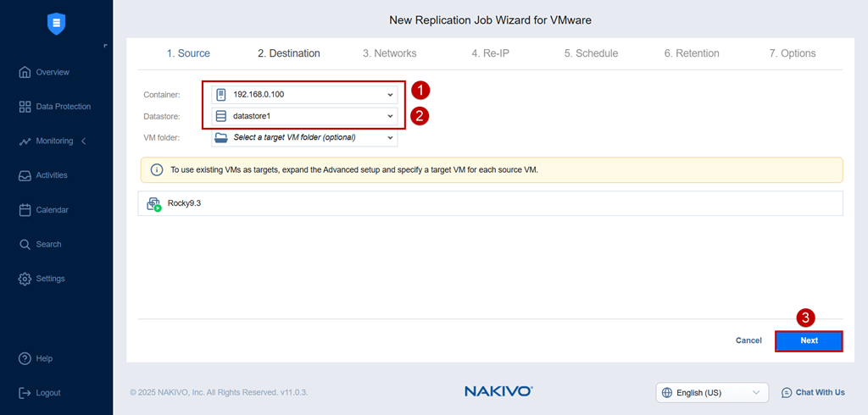Click the Logout arrow icon
Screen dimensions: 868x415
point(25,393)
